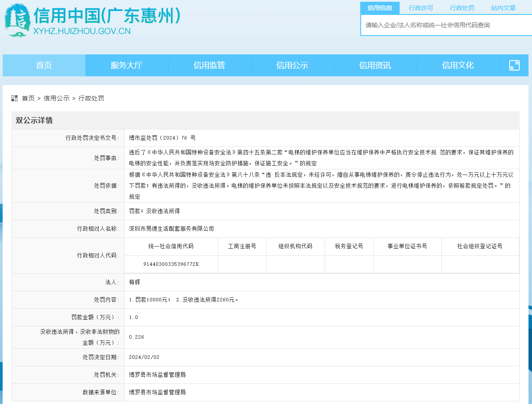
Task: Select the 行政处罚 search tab
Action: tap(462, 8)
